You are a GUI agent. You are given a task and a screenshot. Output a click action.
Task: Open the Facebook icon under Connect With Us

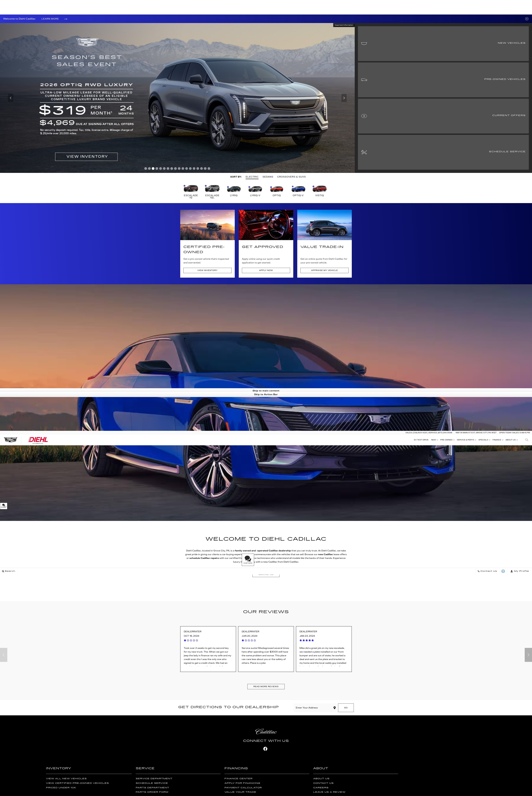click(x=265, y=749)
